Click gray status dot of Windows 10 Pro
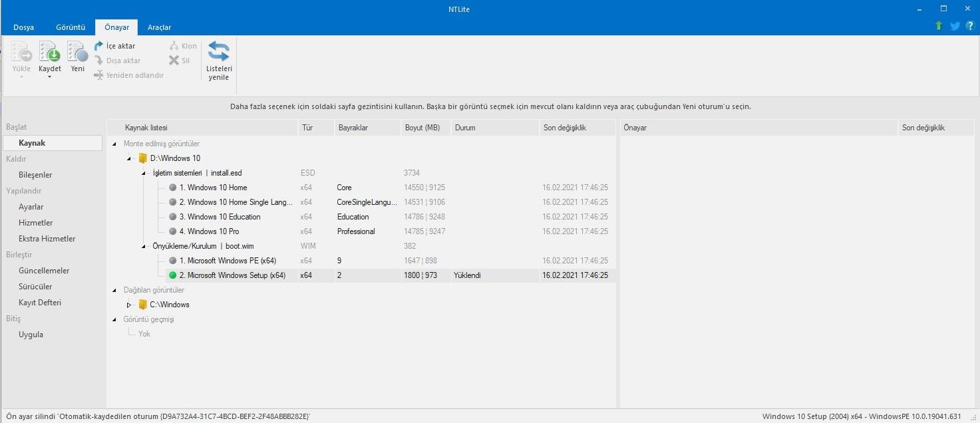Image resolution: width=980 pixels, height=423 pixels. 173,231
